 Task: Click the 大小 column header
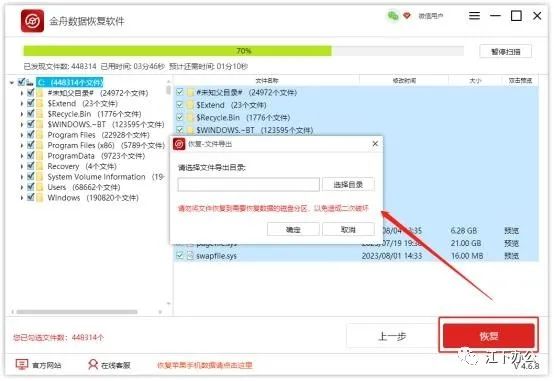(x=475, y=81)
